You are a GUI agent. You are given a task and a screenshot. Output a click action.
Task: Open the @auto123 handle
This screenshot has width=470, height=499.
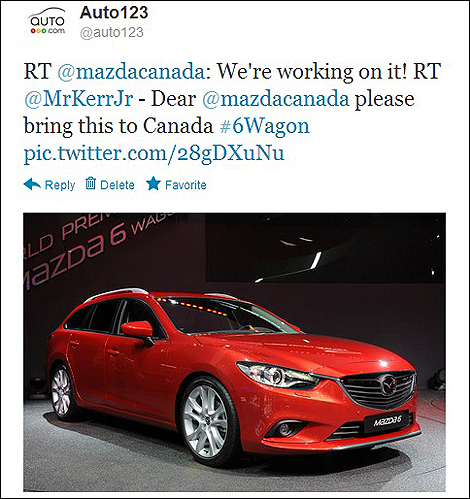(112, 32)
